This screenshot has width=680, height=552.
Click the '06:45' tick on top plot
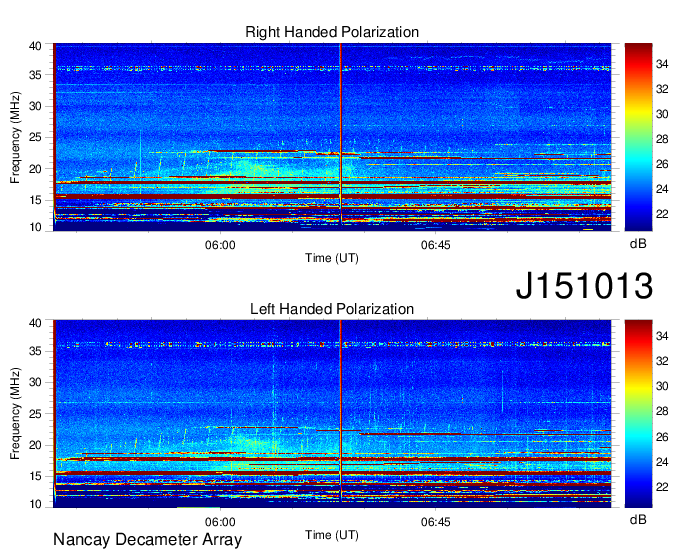tap(435, 245)
